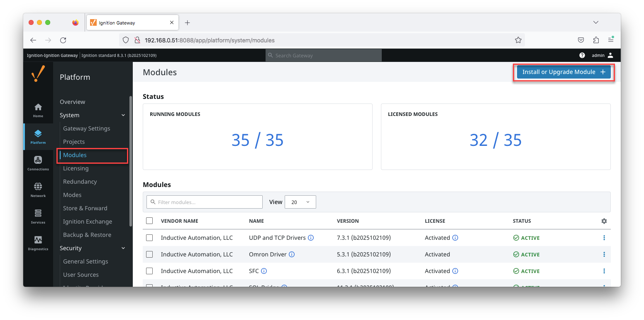Open the Services sidebar icon
The height and width of the screenshot is (320, 644).
38,216
